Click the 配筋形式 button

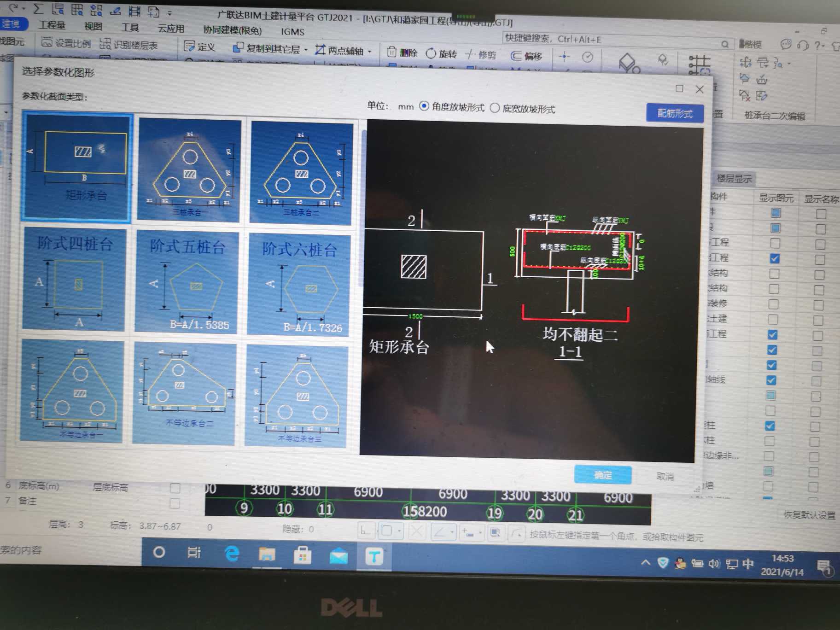(675, 113)
